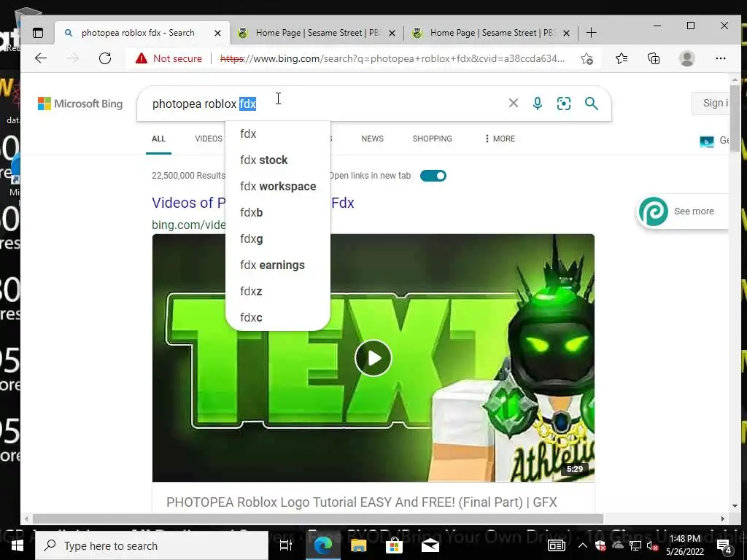Image resolution: width=747 pixels, height=560 pixels.
Task: Add this page to favorites star
Action: coord(587,58)
